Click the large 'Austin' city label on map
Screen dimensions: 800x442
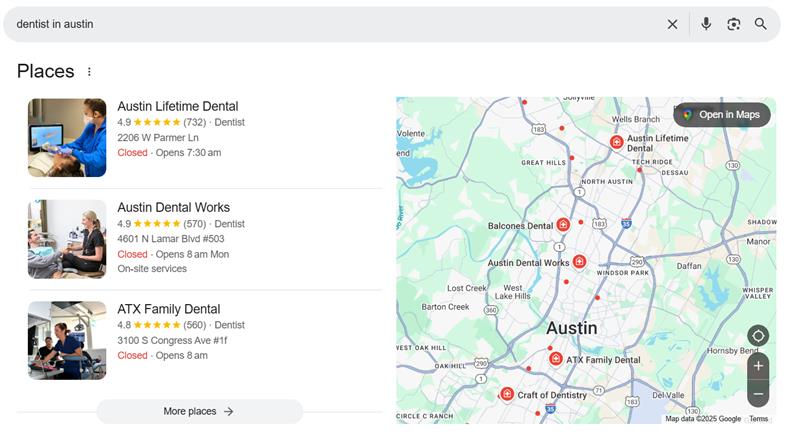(571, 328)
